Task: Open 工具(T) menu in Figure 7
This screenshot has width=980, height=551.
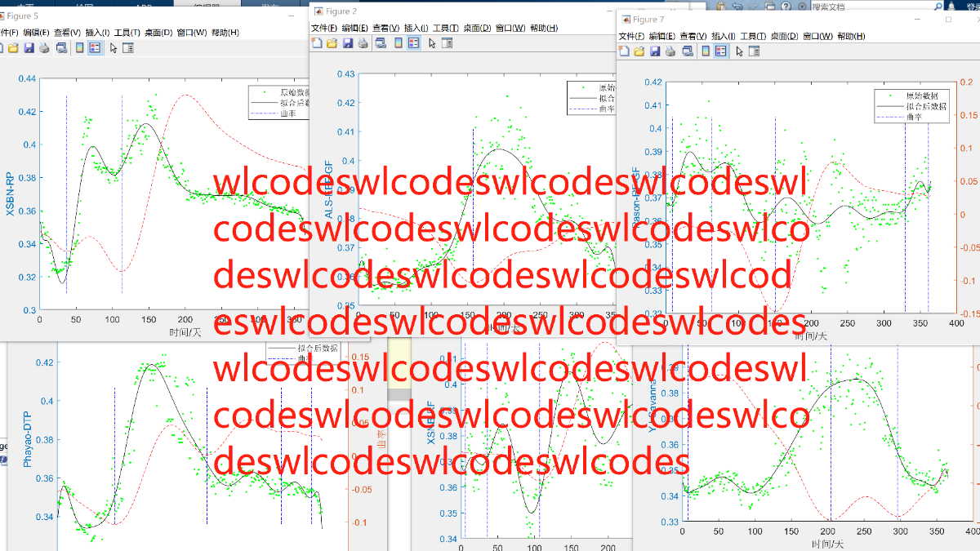Action: coord(753,37)
